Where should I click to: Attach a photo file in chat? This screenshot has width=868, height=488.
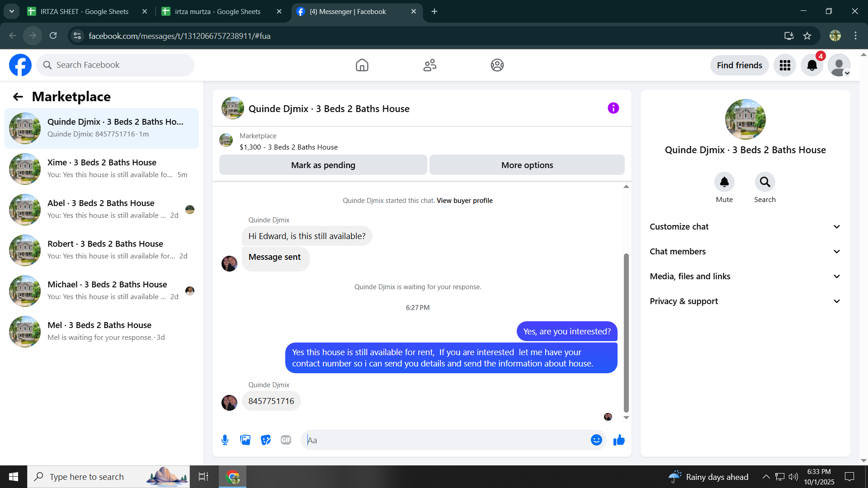[x=245, y=440]
